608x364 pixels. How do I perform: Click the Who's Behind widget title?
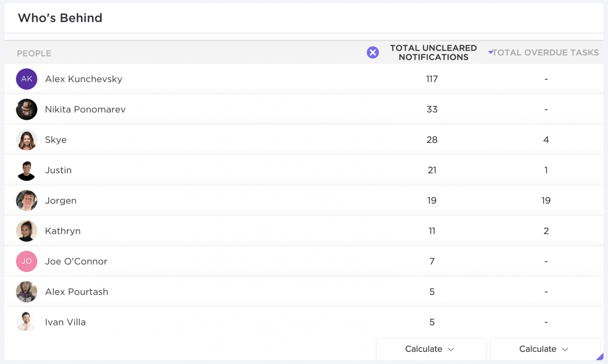tap(60, 18)
